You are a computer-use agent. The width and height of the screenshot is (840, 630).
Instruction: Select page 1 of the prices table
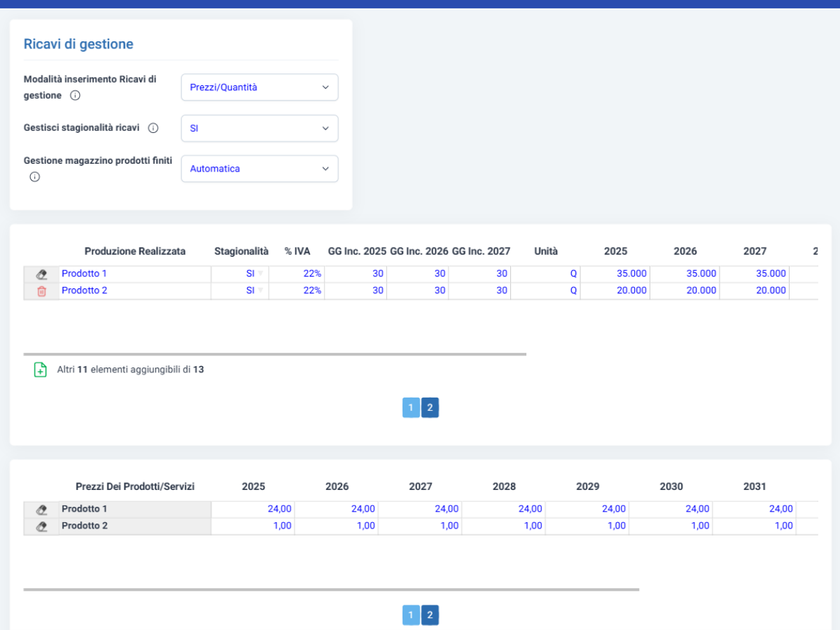click(x=411, y=615)
